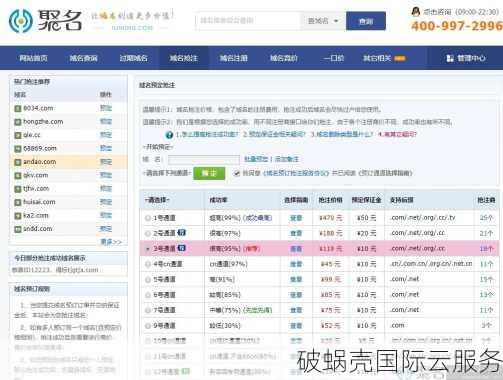The width and height of the screenshot is (503, 380).
Task: Click the header domain search input field
Action: [x=248, y=21]
